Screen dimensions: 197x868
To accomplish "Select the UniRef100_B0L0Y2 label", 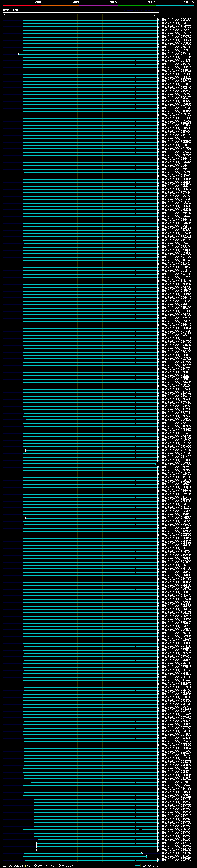I will (x=177, y=538).
